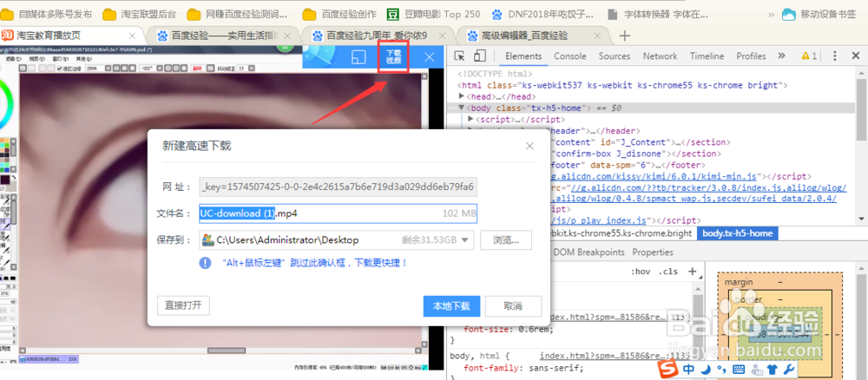The width and height of the screenshot is (868, 380).
Task: Open the Sogou soft keyboard icon
Action: coord(739,369)
